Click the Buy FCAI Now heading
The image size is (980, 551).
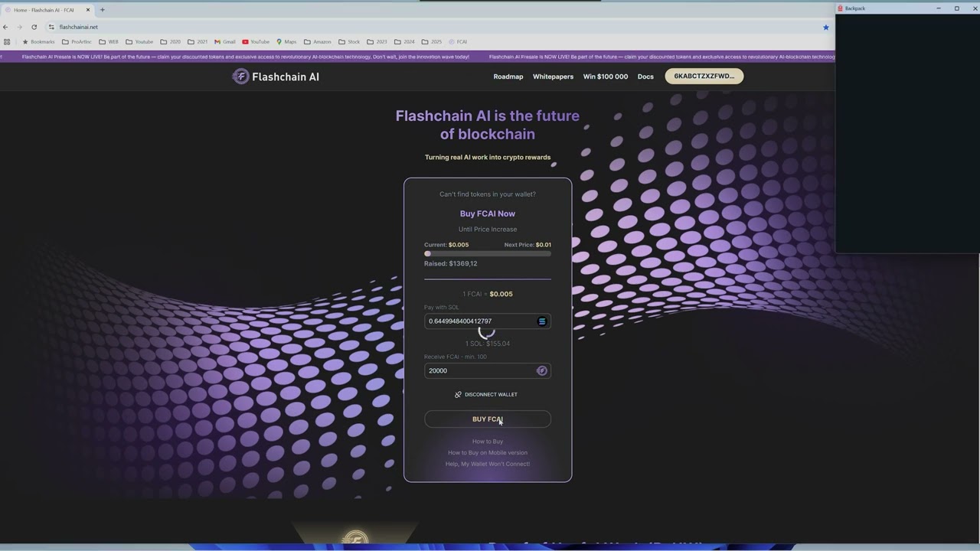coord(488,214)
